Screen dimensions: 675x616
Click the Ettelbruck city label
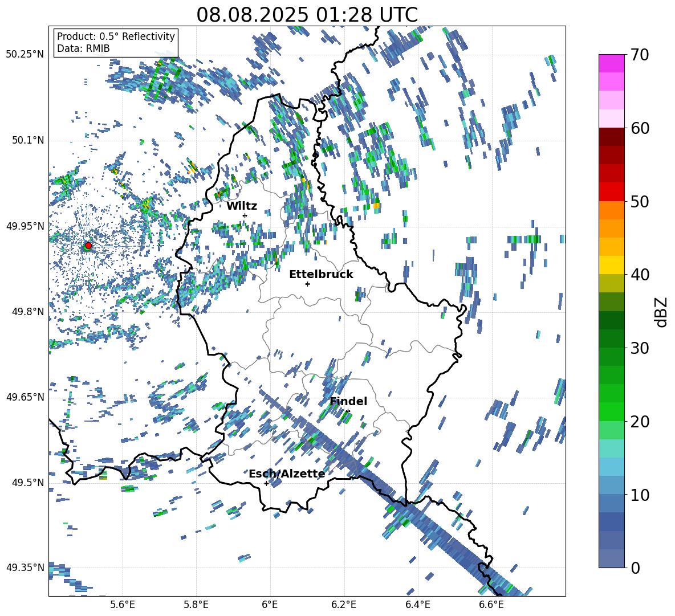click(321, 275)
